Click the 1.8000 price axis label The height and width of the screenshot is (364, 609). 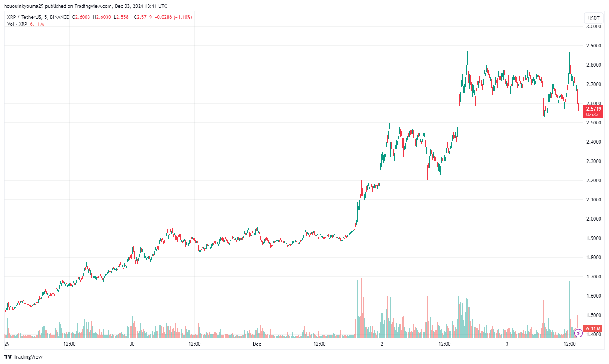[593, 258]
